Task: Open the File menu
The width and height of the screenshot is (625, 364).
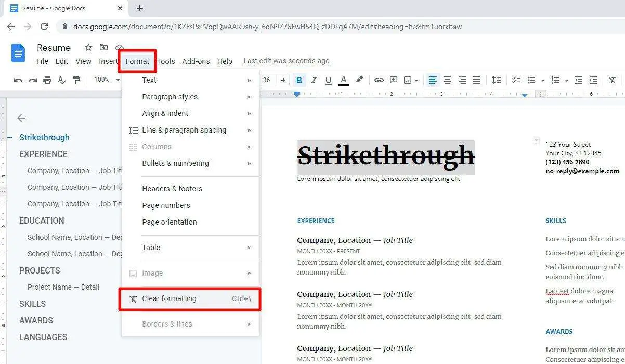Action: 43,61
